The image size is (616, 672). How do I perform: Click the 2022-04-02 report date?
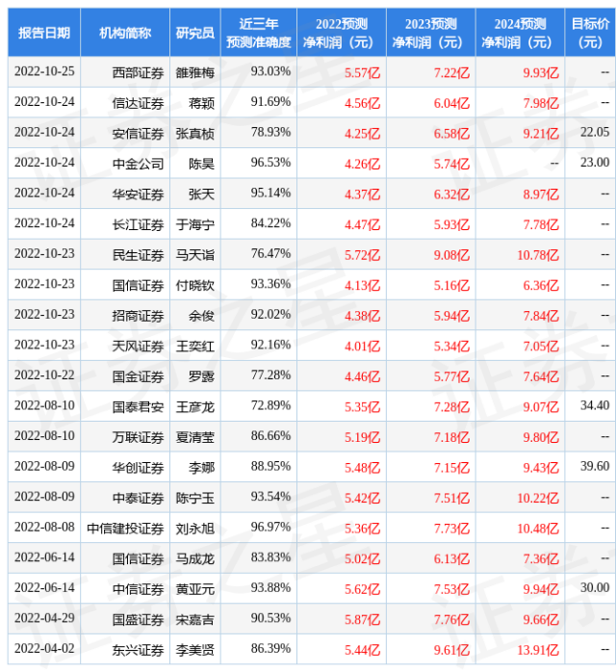44,649
